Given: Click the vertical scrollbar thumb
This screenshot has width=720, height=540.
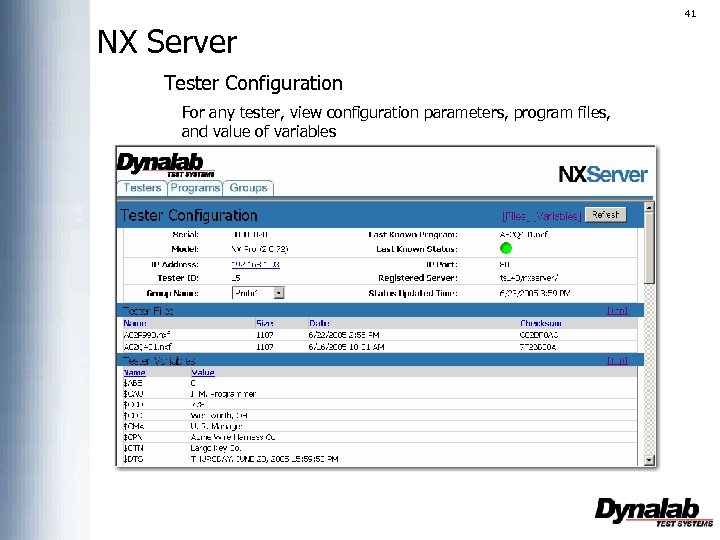Looking at the screenshot, I should coord(649,248).
